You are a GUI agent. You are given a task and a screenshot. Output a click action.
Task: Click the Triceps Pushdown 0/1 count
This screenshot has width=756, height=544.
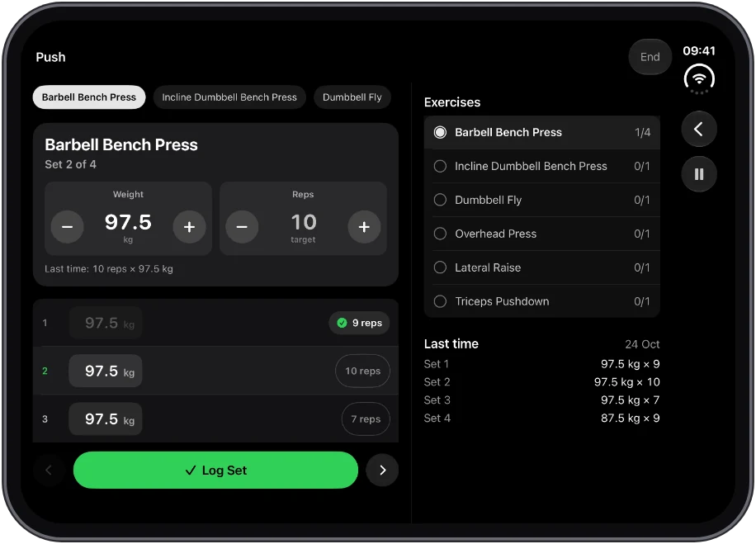[x=642, y=301]
